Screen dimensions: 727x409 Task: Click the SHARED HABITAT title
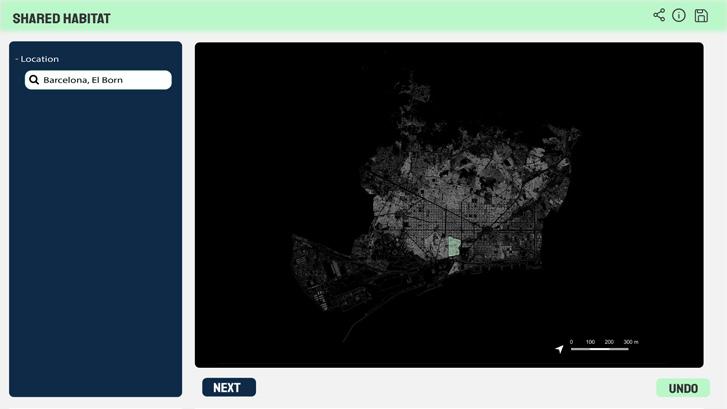pyautogui.click(x=62, y=19)
